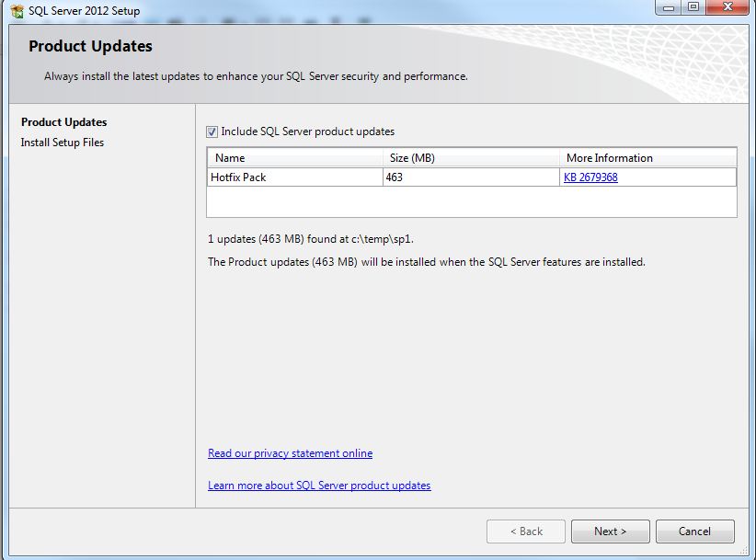Uncheck Include SQL Server product updates

coord(212,131)
